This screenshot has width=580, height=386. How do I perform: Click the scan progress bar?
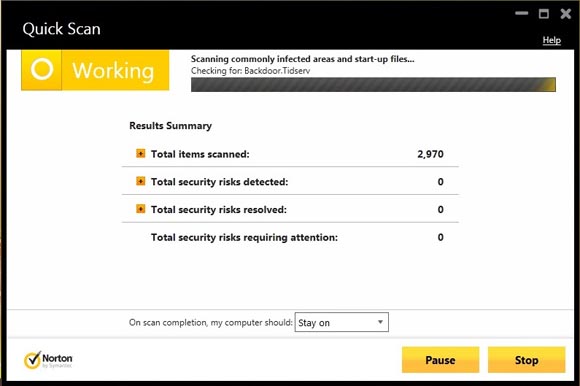click(373, 85)
